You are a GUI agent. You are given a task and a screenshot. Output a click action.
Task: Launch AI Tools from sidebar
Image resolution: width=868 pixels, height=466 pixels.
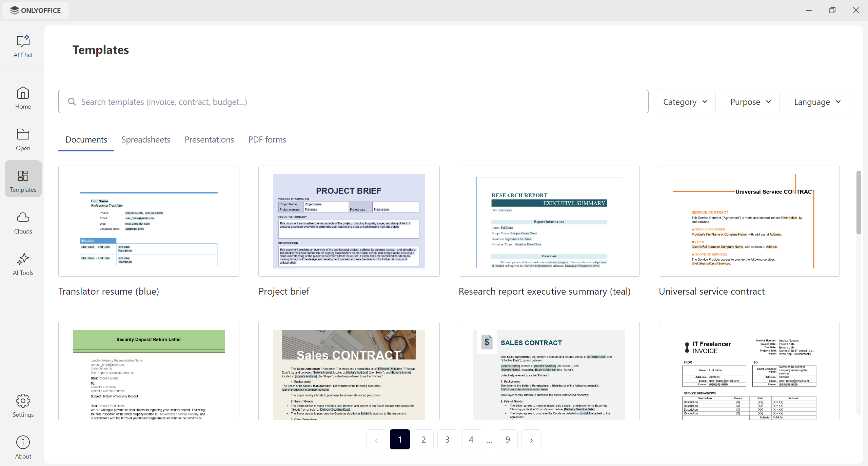[23, 264]
